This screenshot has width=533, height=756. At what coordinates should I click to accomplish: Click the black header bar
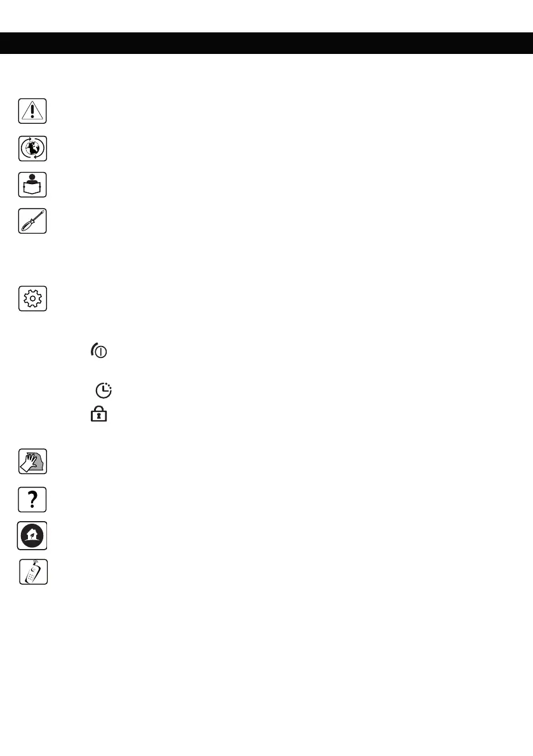266,43
